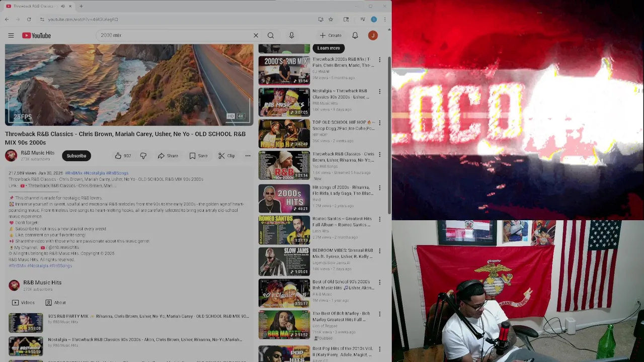Click the 217,589 views text

pyautogui.click(x=23, y=173)
